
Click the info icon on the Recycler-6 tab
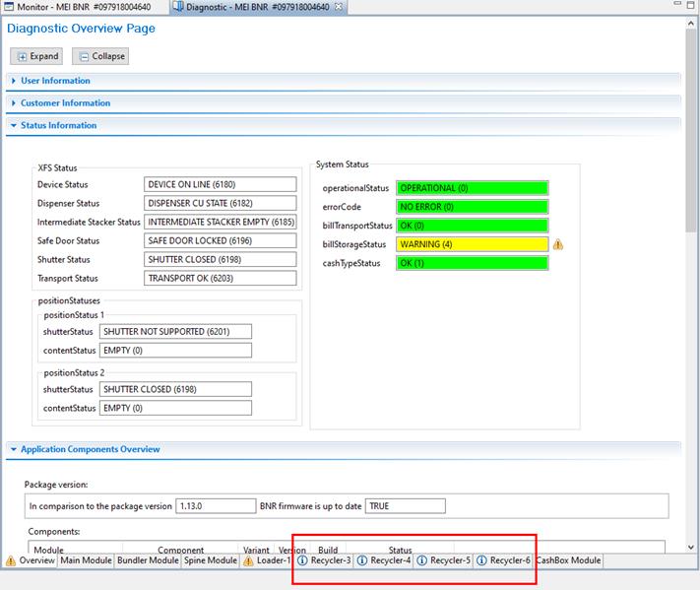(x=482, y=560)
